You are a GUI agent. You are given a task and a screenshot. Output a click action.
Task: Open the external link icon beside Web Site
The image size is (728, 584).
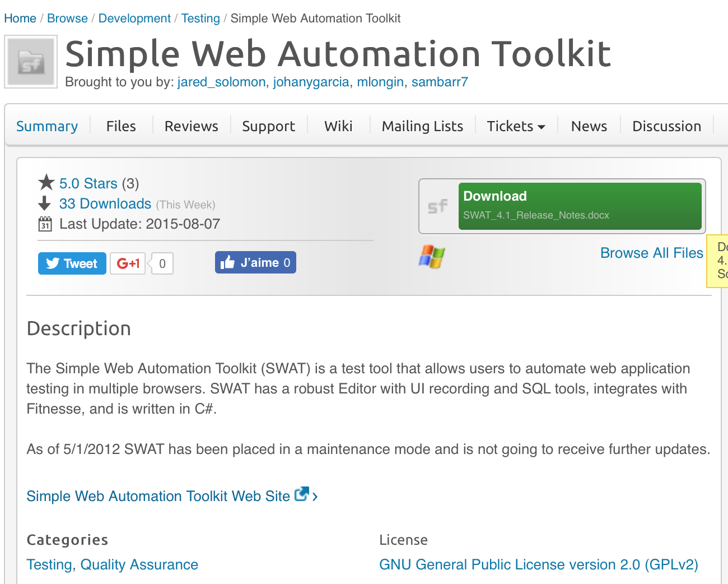301,494
